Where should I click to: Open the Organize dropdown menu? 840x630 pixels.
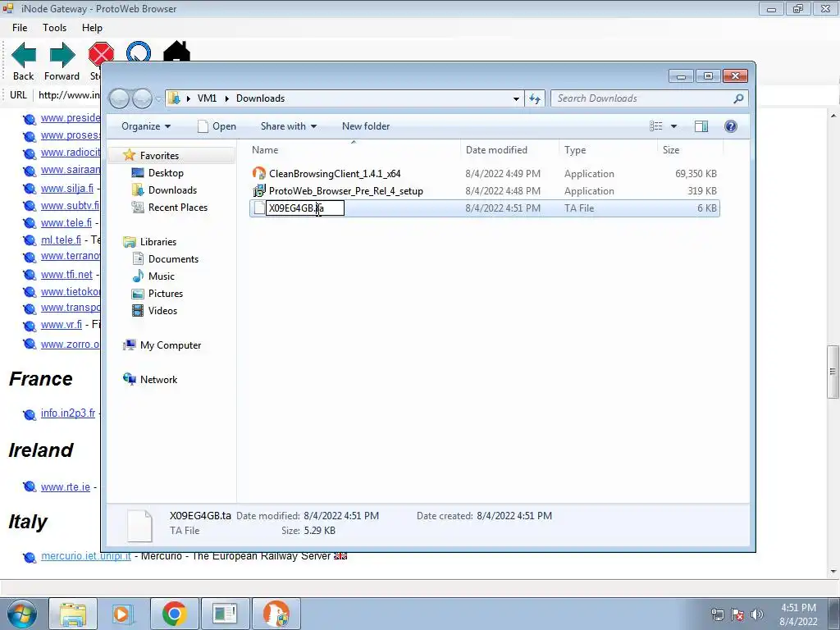point(146,126)
